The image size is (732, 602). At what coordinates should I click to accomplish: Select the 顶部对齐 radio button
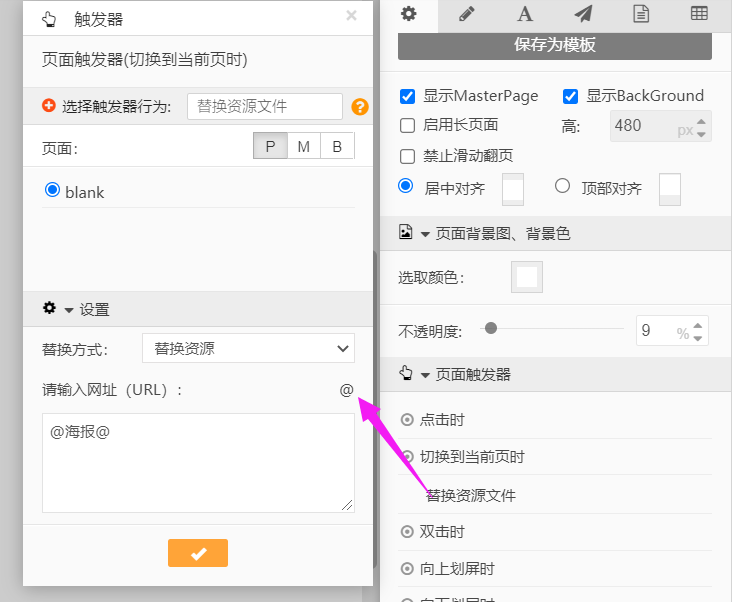(x=562, y=186)
